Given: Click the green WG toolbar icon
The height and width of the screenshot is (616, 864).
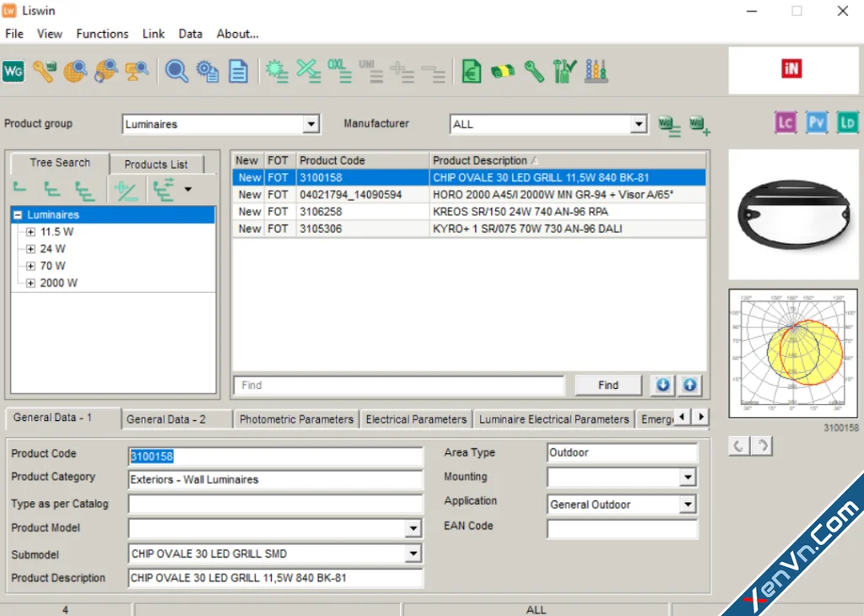Looking at the screenshot, I should [13, 71].
